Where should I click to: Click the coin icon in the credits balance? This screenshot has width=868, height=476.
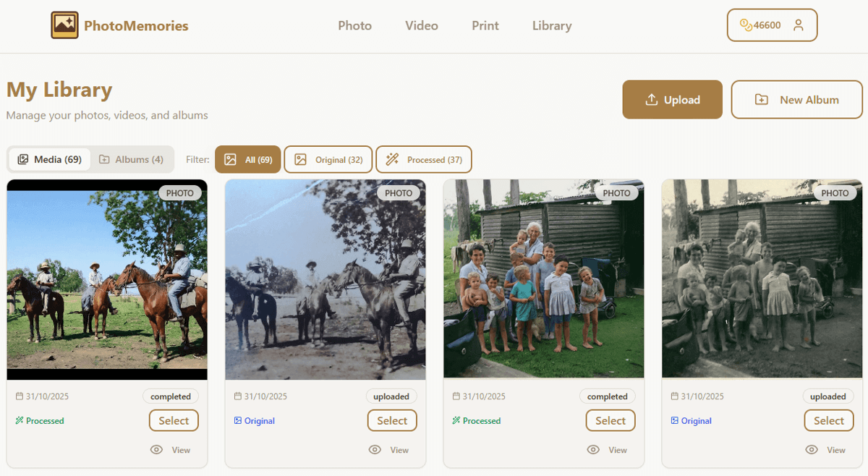click(746, 25)
